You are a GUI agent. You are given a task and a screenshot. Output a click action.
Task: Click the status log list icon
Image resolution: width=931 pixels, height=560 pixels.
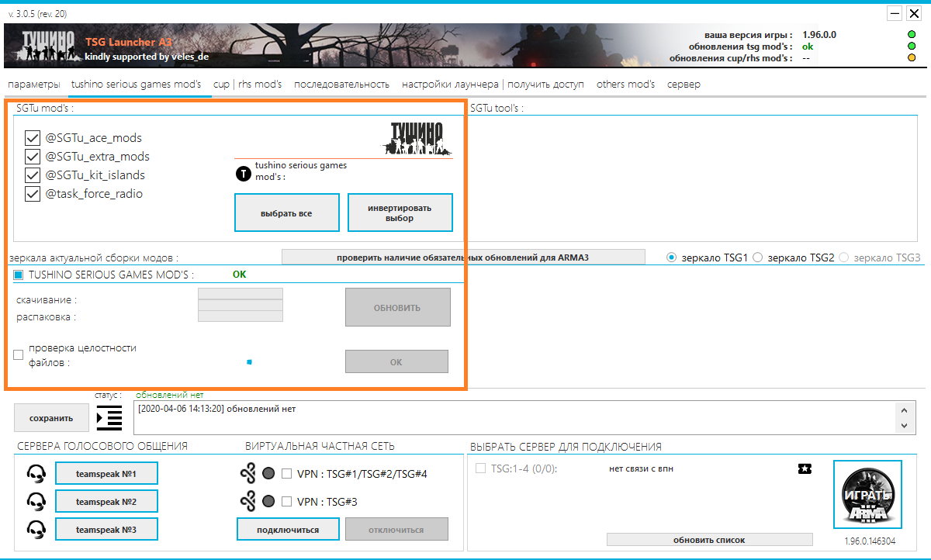click(x=109, y=417)
